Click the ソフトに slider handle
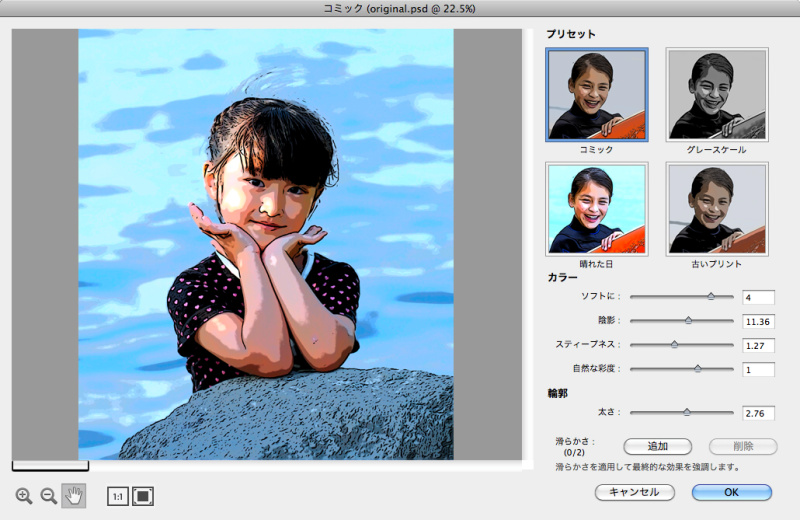This screenshot has width=800, height=520. tap(711, 296)
